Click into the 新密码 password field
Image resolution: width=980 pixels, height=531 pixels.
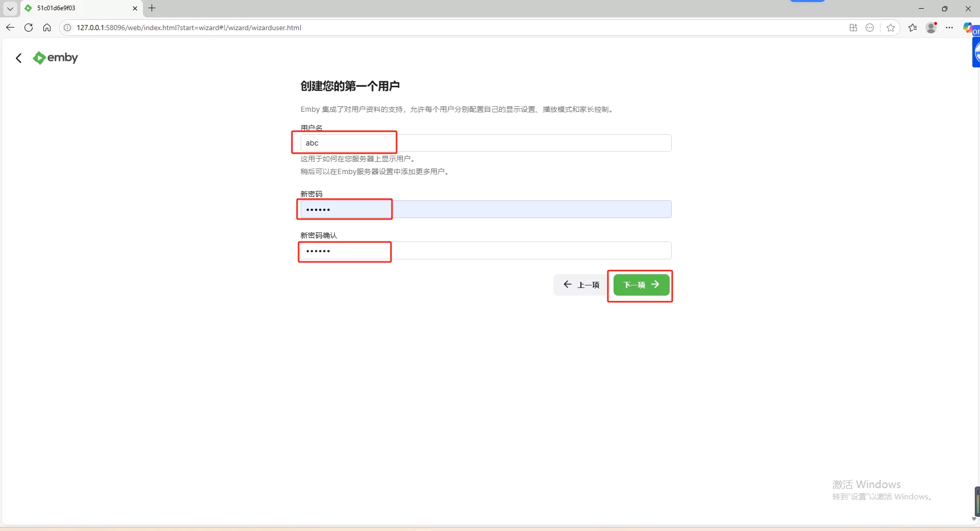[x=485, y=209]
